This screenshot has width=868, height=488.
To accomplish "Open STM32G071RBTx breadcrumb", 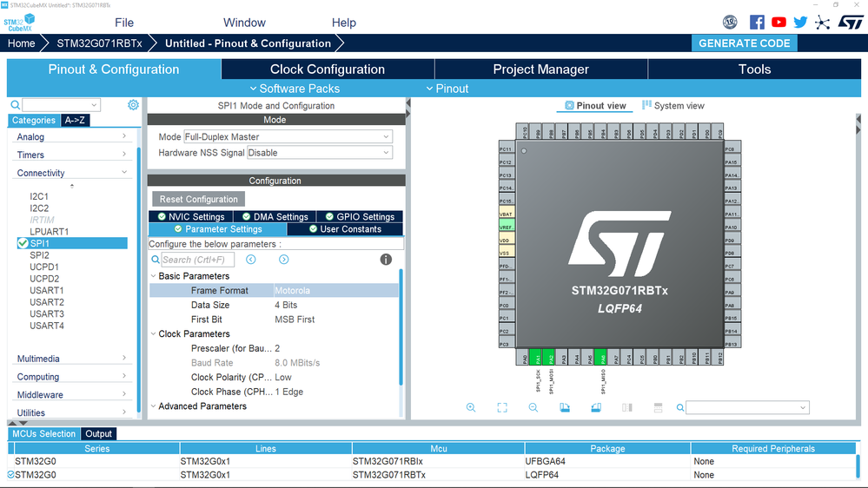I will [x=99, y=43].
